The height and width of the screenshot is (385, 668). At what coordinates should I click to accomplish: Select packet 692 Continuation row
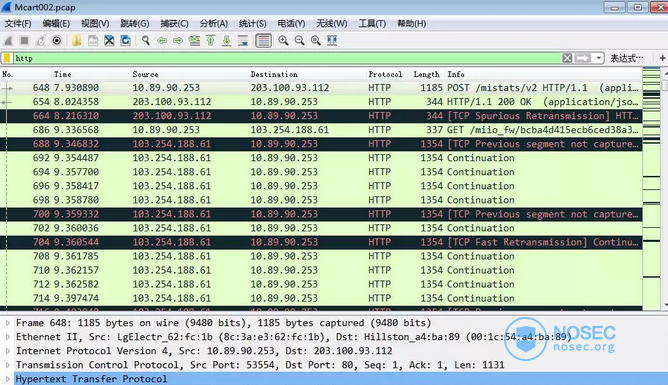tap(321, 158)
